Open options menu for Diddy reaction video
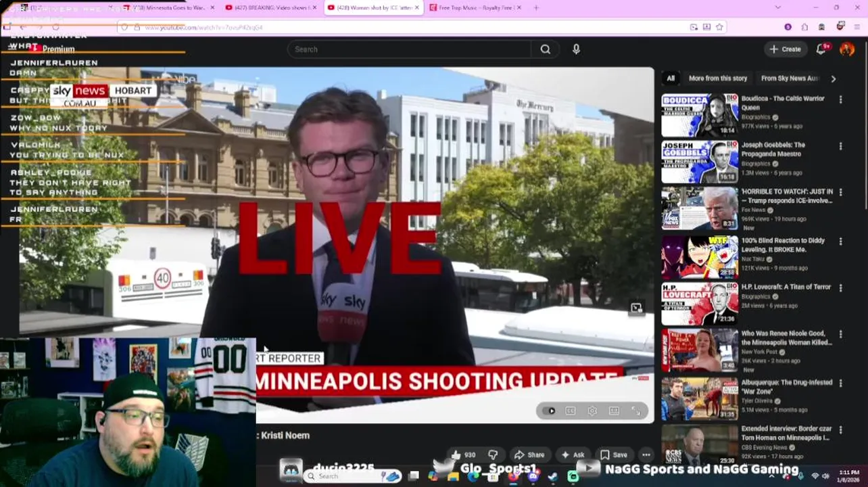Screen dimensions: 868x487 840,241
